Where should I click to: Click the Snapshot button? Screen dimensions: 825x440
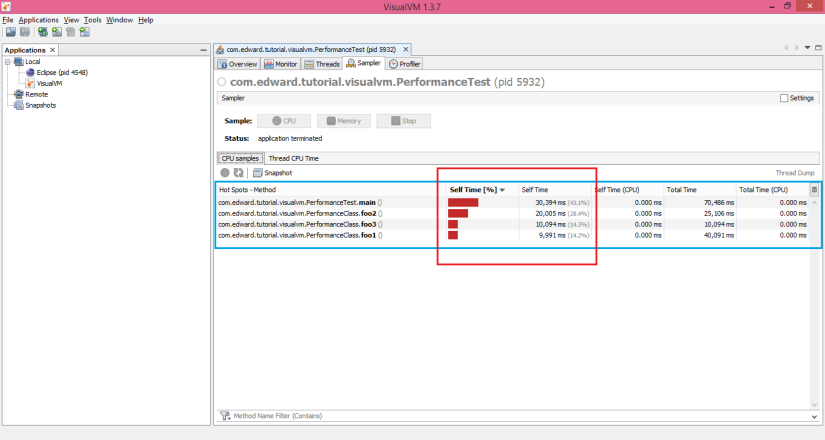point(272,173)
